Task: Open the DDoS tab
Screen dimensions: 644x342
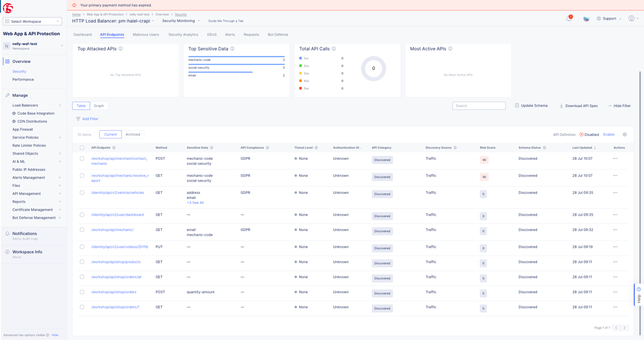Action: (211, 34)
